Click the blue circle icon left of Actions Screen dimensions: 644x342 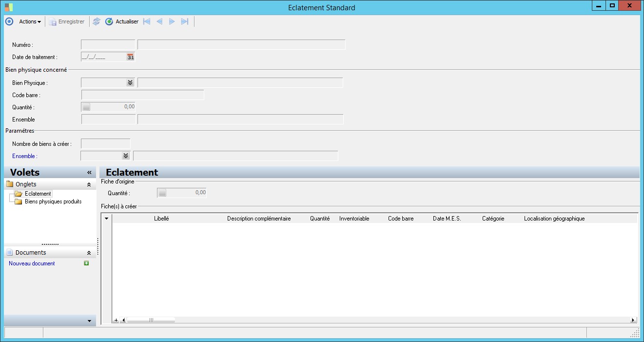click(x=9, y=21)
